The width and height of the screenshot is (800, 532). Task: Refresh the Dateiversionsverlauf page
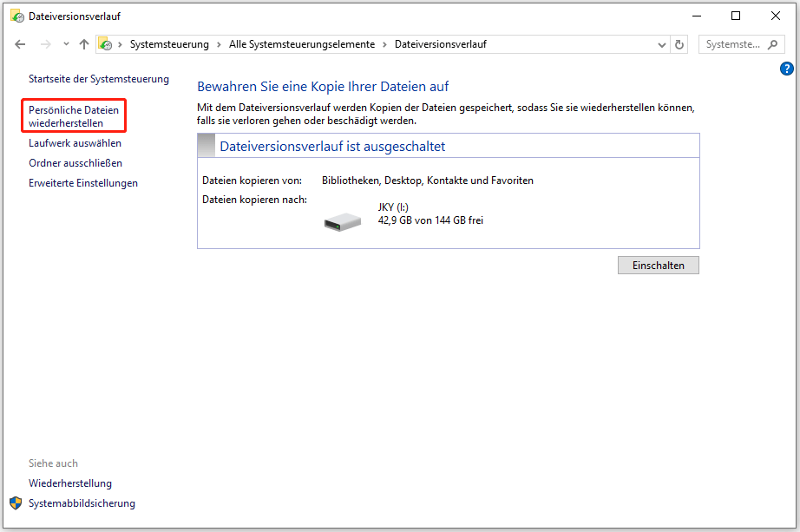(679, 44)
